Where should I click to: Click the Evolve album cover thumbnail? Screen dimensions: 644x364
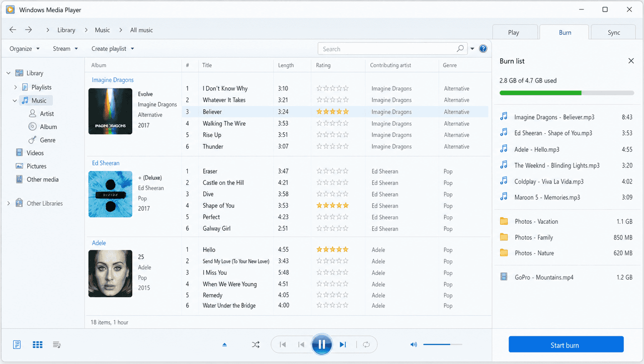(x=110, y=111)
